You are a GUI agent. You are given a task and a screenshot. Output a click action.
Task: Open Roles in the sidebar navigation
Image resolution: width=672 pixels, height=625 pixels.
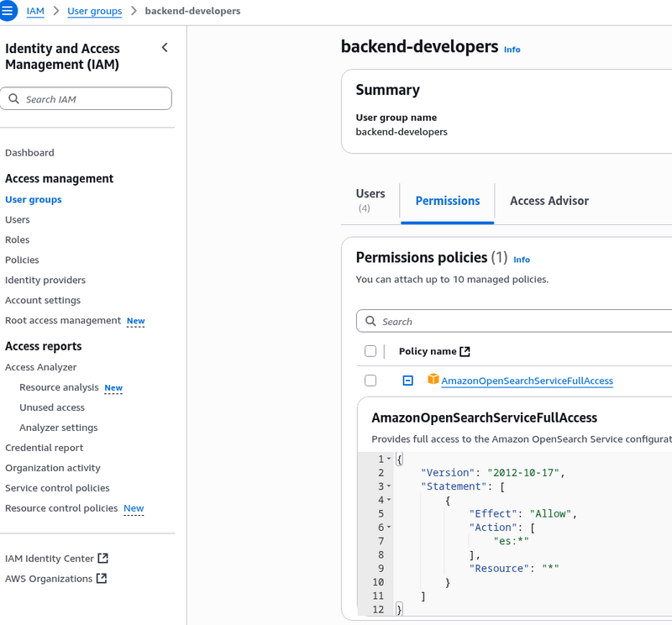(17, 240)
